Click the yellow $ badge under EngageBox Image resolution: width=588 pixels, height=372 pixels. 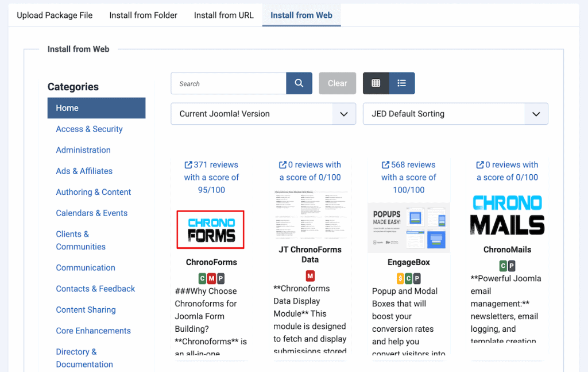click(x=400, y=278)
